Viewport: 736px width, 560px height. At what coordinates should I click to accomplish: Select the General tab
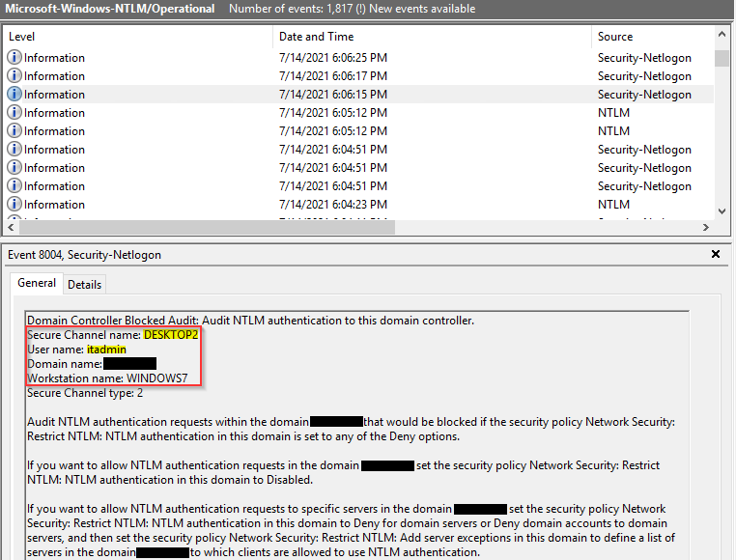(37, 284)
